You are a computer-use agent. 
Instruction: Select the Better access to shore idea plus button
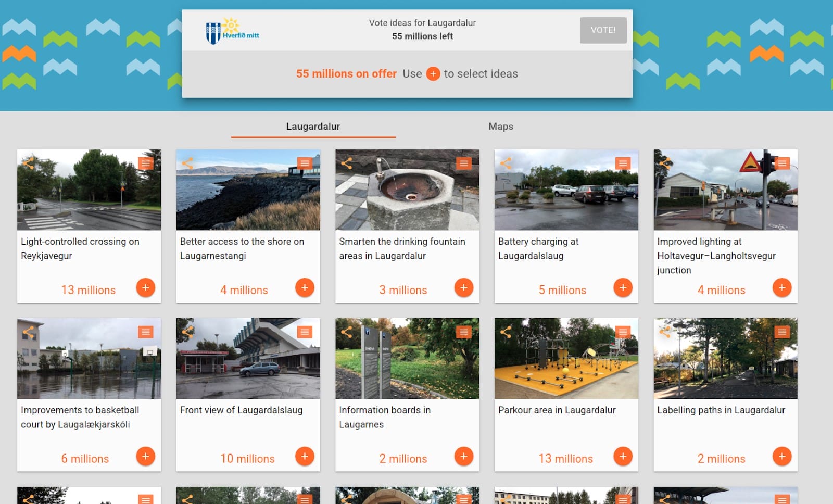pos(305,287)
